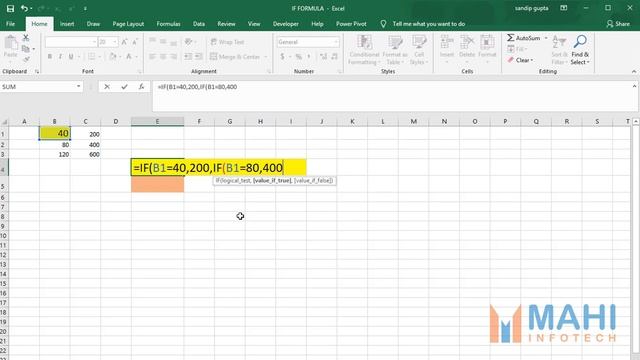Click the Fill Color bucket button
The image size is (640, 360).
pos(113,56)
